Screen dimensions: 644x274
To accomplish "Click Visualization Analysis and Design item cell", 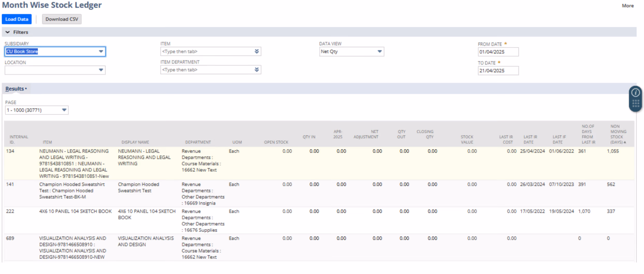I will coord(72,248).
